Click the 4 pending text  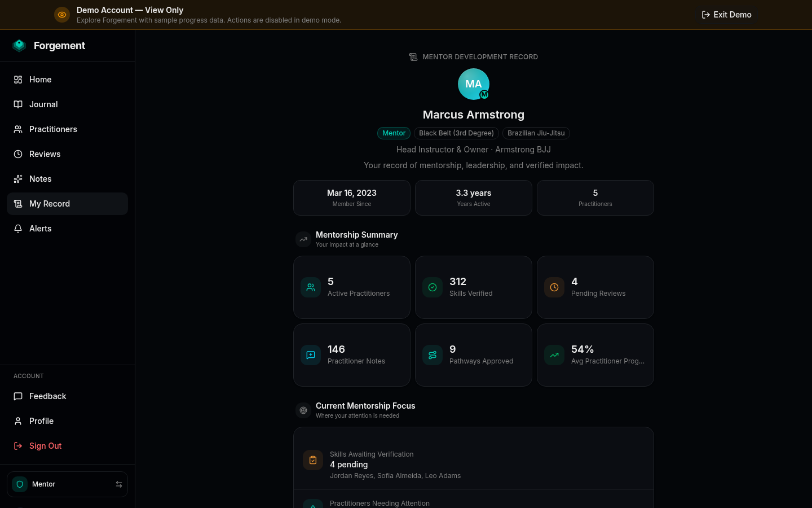click(x=348, y=465)
